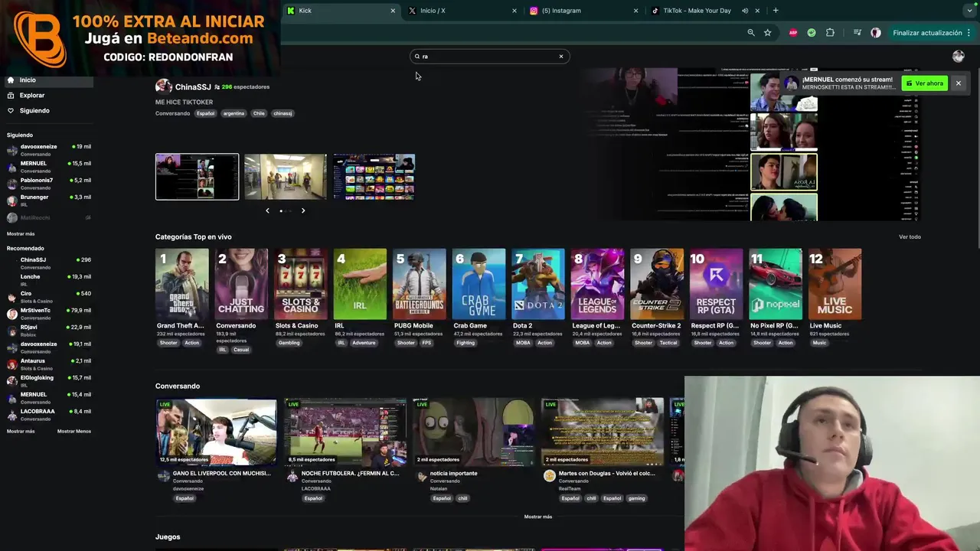Open the green extension icon
Image resolution: width=980 pixels, height=551 pixels.
[812, 33]
